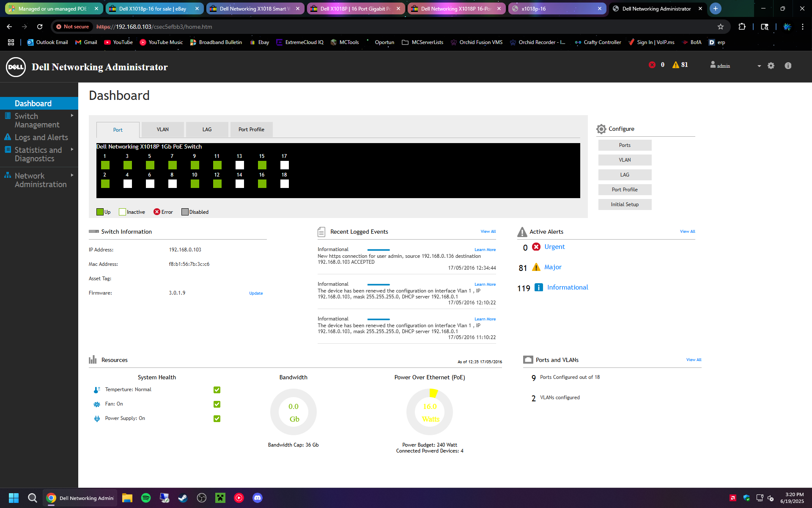Click port 16 indicator on switch

click(x=262, y=184)
